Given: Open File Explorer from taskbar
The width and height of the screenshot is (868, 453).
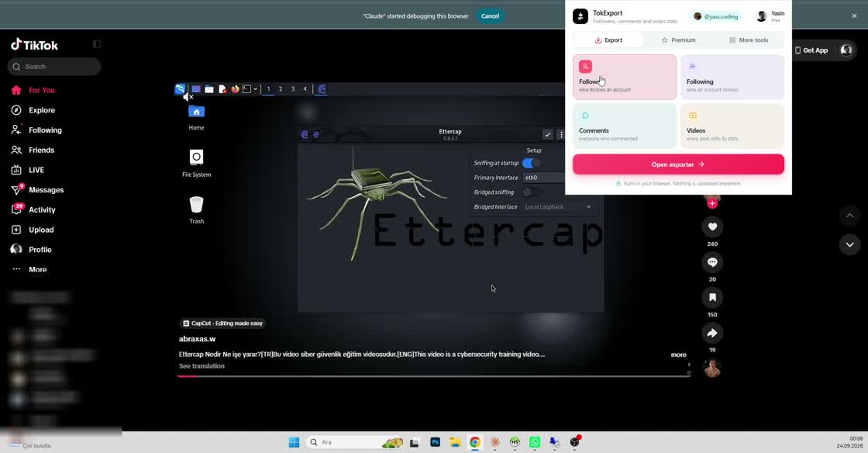Looking at the screenshot, I should tap(455, 442).
